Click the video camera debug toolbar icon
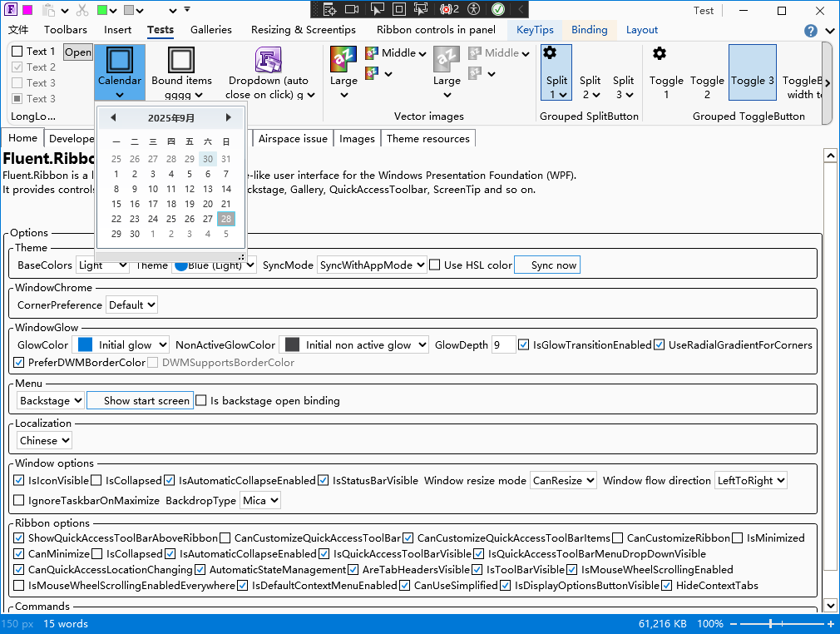Image resolution: width=840 pixels, height=634 pixels. (x=352, y=9)
